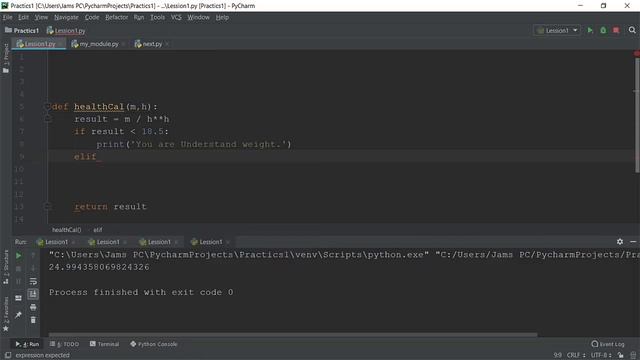Click the fold marker beside return result
The height and width of the screenshot is (360, 640).
tap(47, 207)
